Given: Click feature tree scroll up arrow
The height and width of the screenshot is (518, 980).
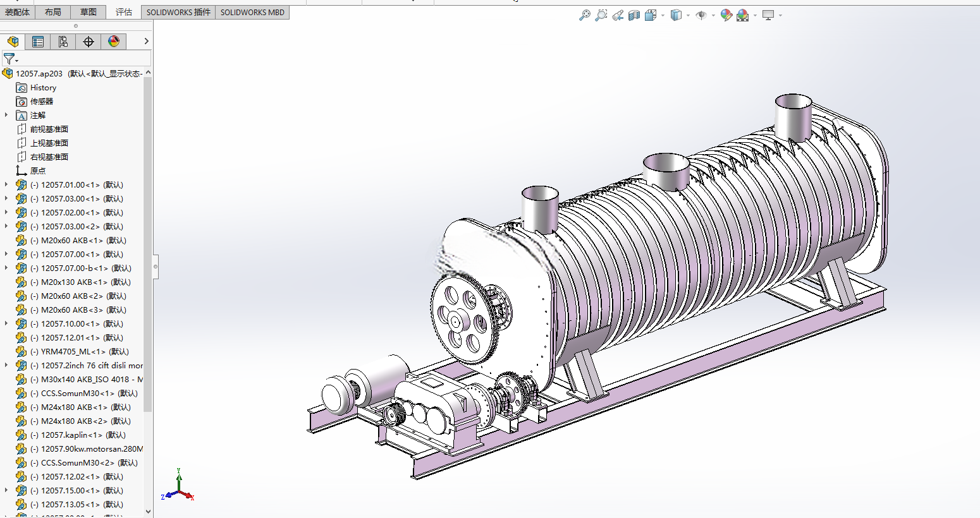Looking at the screenshot, I should point(148,73).
